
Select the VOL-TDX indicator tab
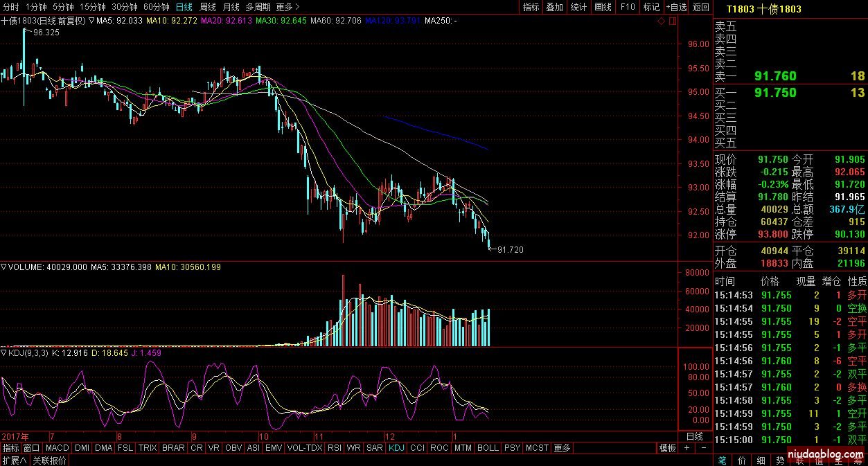pos(305,448)
